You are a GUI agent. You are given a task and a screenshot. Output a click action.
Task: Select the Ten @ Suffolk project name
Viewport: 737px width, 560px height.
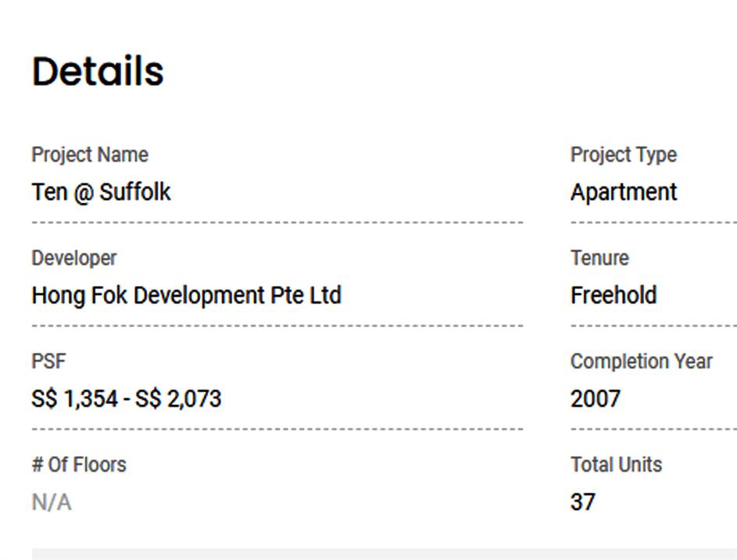[x=101, y=192]
